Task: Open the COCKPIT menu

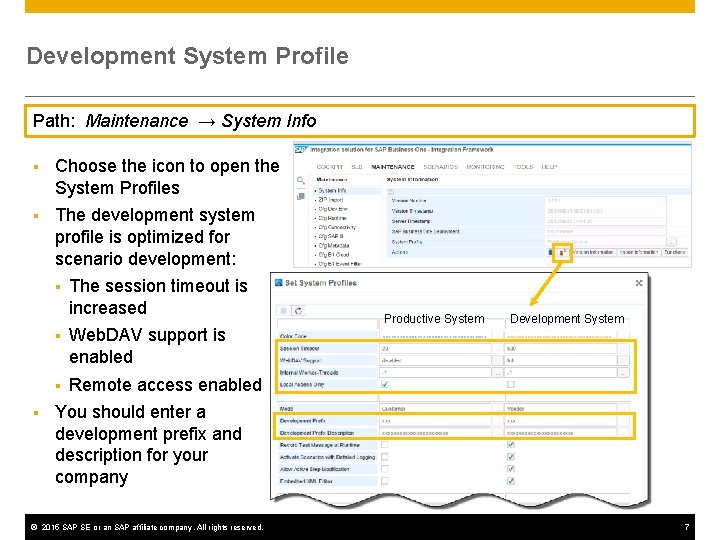Action: pos(329,167)
